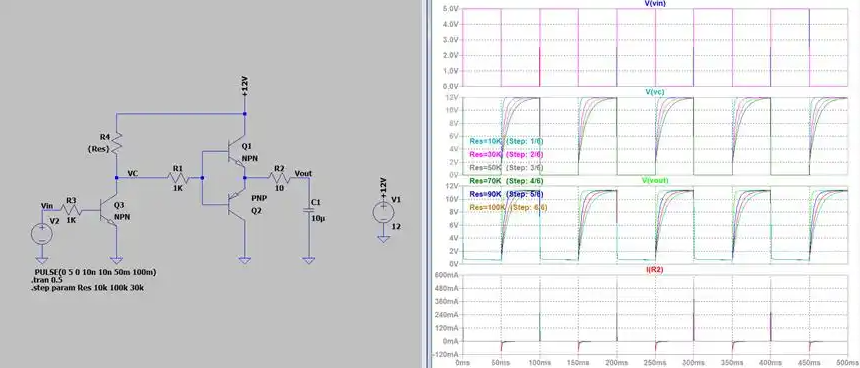The image size is (860, 368).
Task: Click the Vout net label
Action: [x=303, y=173]
